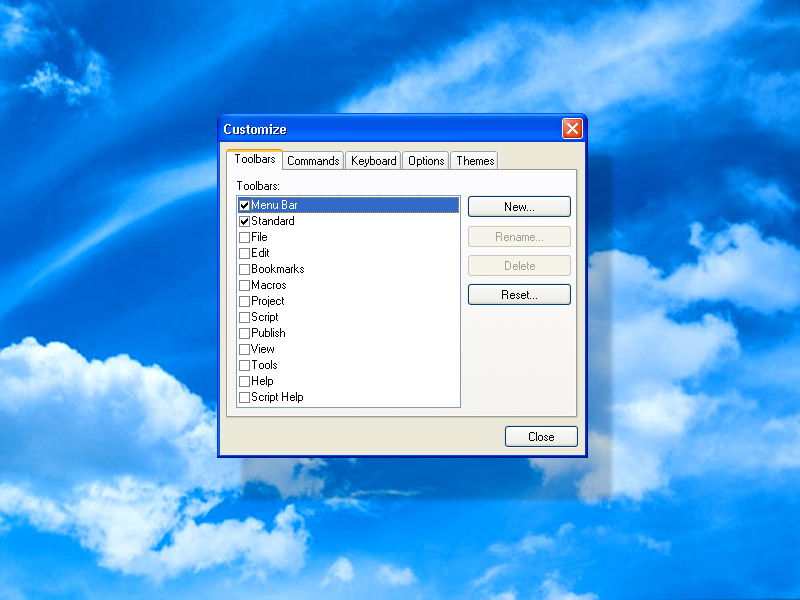Close the Customize dialog via Close button

click(x=541, y=437)
